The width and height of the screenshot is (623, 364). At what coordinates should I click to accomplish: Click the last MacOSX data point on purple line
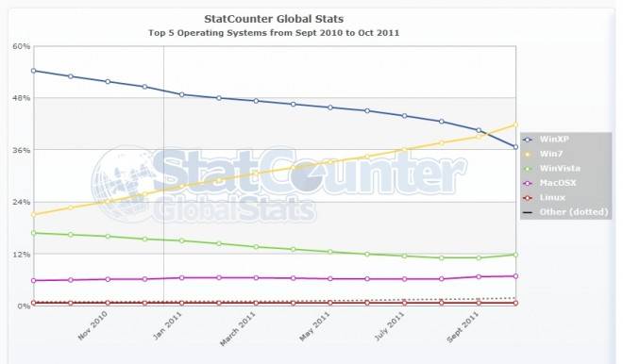(515, 276)
